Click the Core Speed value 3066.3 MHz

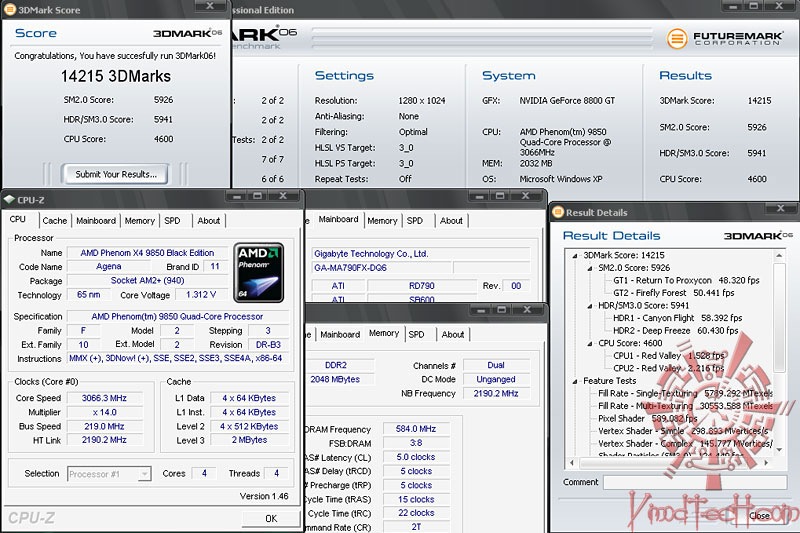tap(104, 398)
